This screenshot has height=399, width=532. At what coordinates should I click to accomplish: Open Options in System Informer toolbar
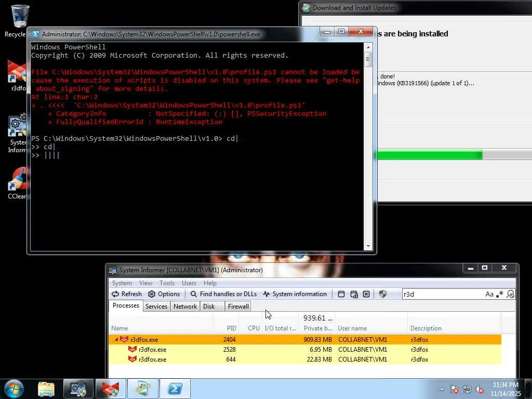(x=164, y=294)
